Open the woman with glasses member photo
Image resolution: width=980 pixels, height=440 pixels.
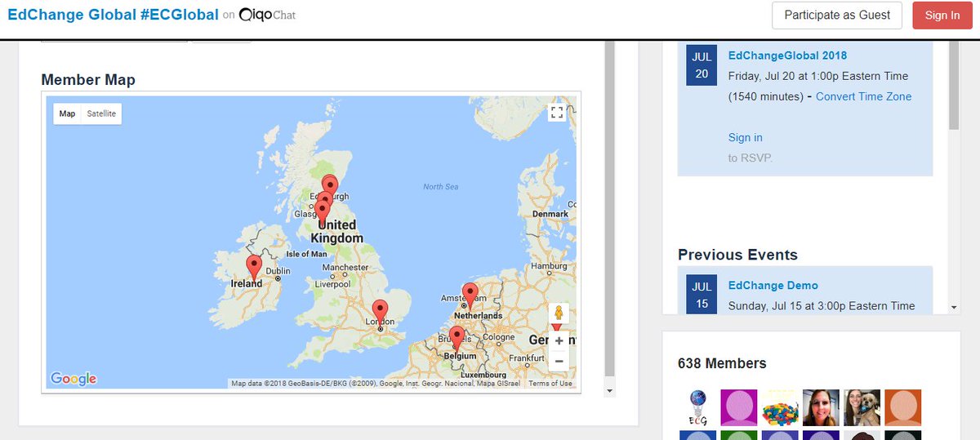click(x=821, y=407)
